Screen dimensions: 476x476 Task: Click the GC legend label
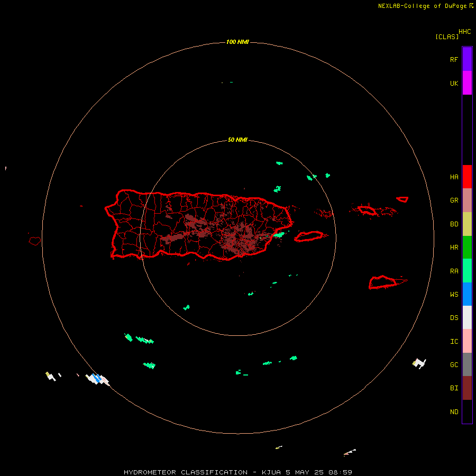(454, 365)
